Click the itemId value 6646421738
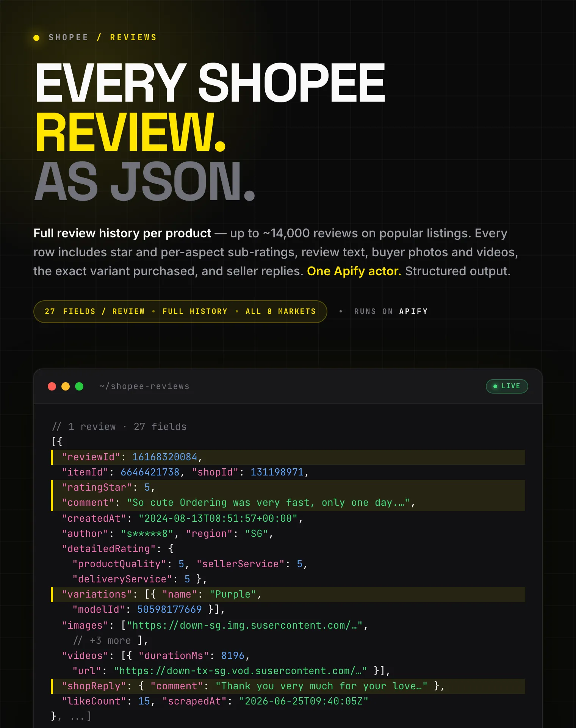576x728 pixels. (150, 472)
